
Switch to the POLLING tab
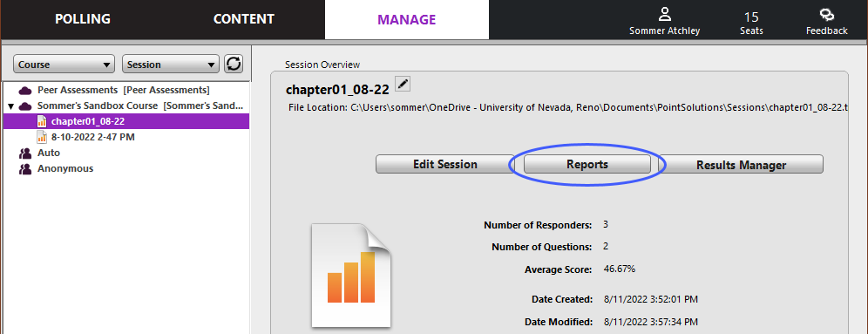83,19
